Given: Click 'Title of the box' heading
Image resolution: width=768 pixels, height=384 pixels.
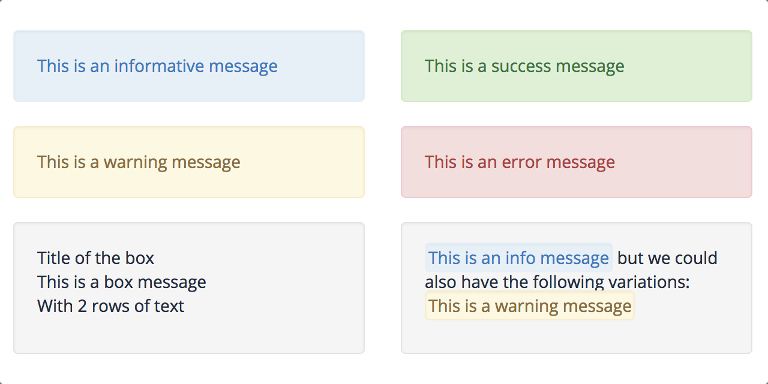Looking at the screenshot, I should [96, 258].
